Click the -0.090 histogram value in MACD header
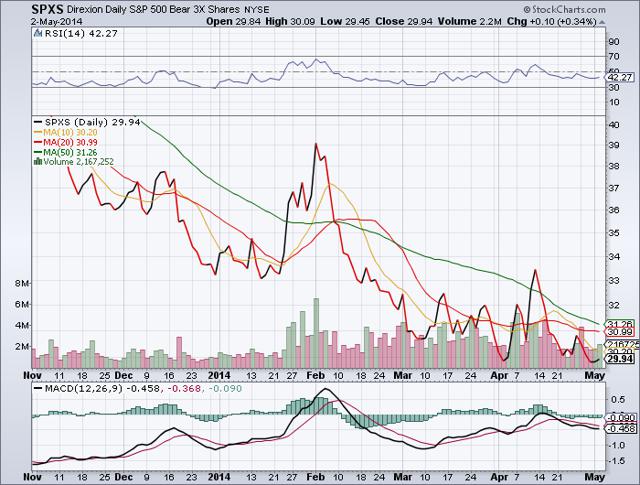This screenshot has height=485, width=640. point(224,389)
